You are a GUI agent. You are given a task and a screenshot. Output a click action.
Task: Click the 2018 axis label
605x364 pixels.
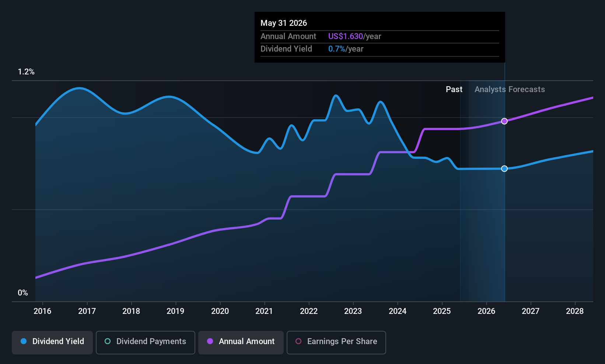pyautogui.click(x=131, y=311)
